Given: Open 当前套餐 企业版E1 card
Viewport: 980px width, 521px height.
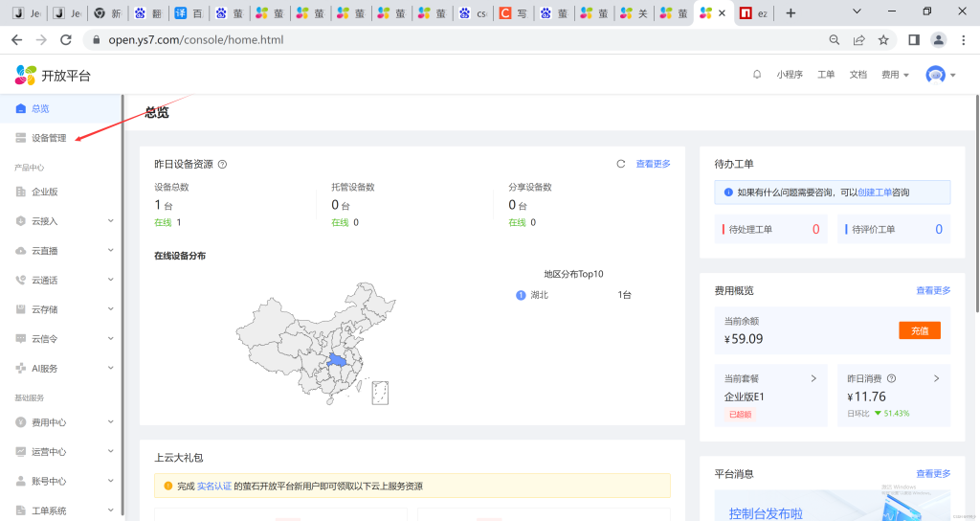Looking at the screenshot, I should coord(770,396).
